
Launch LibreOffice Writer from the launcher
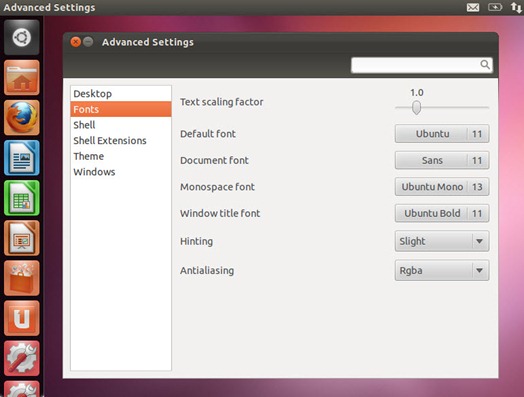point(22,158)
